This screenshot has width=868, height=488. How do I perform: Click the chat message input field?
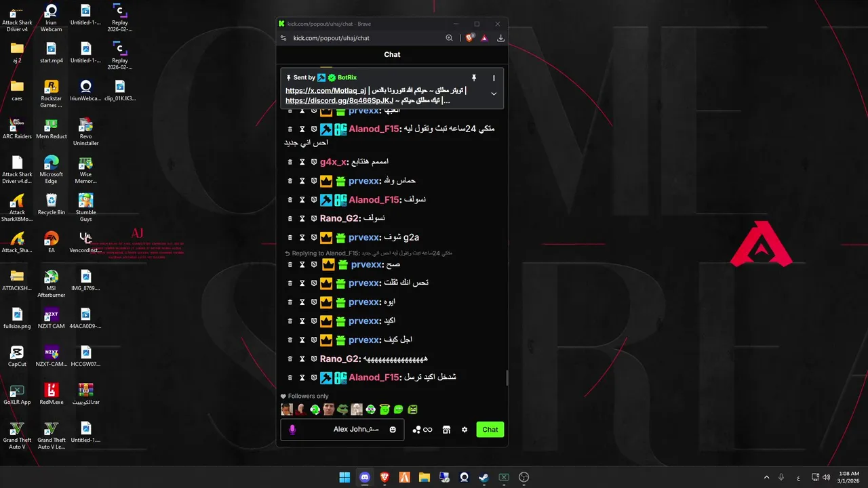click(342, 430)
